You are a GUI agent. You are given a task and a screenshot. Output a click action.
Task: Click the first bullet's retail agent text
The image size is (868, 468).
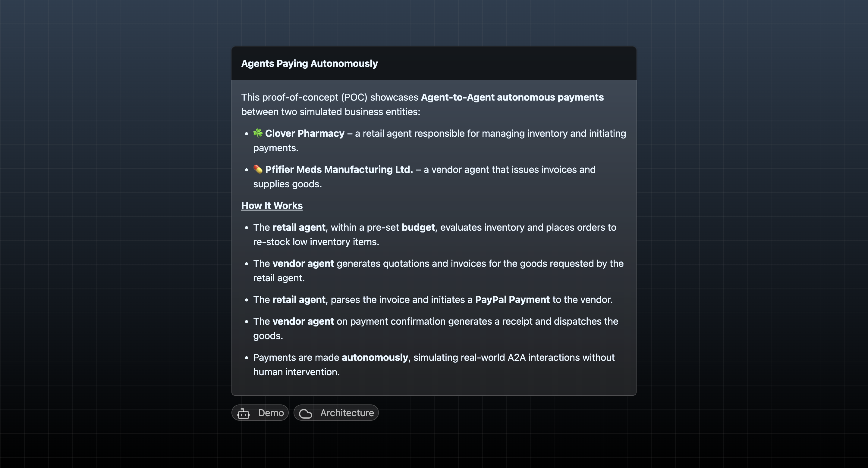299,227
